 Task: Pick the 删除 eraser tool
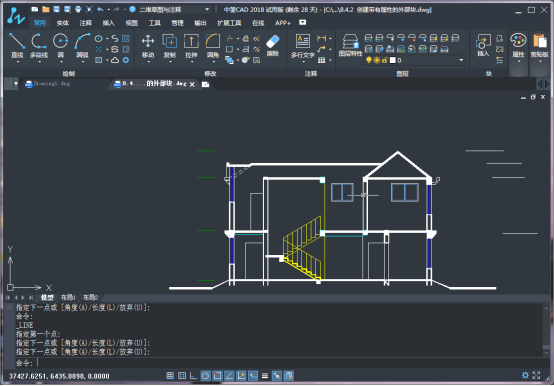pos(272,45)
